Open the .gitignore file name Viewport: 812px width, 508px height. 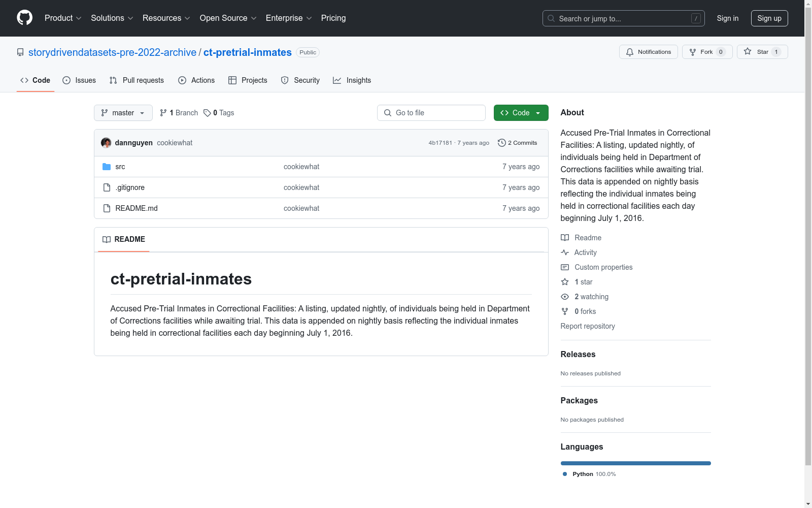(x=130, y=187)
